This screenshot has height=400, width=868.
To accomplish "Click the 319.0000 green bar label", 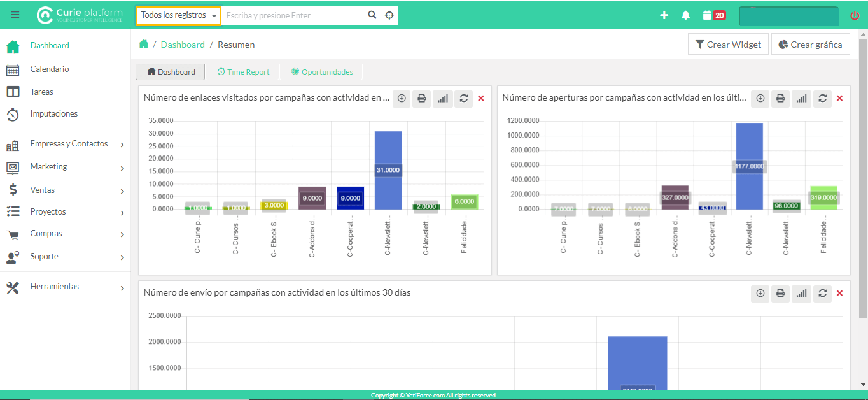I will 823,197.
